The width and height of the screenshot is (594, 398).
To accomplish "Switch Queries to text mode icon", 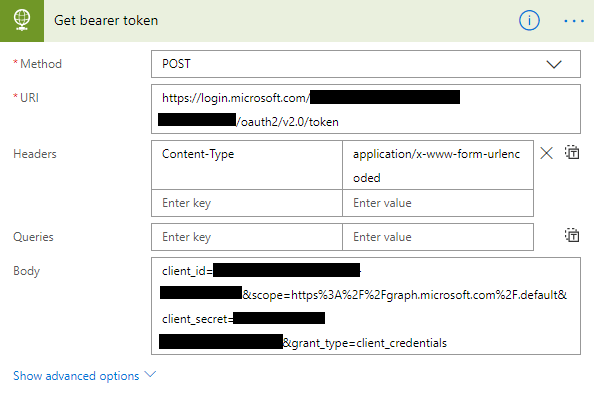I will pyautogui.click(x=572, y=235).
